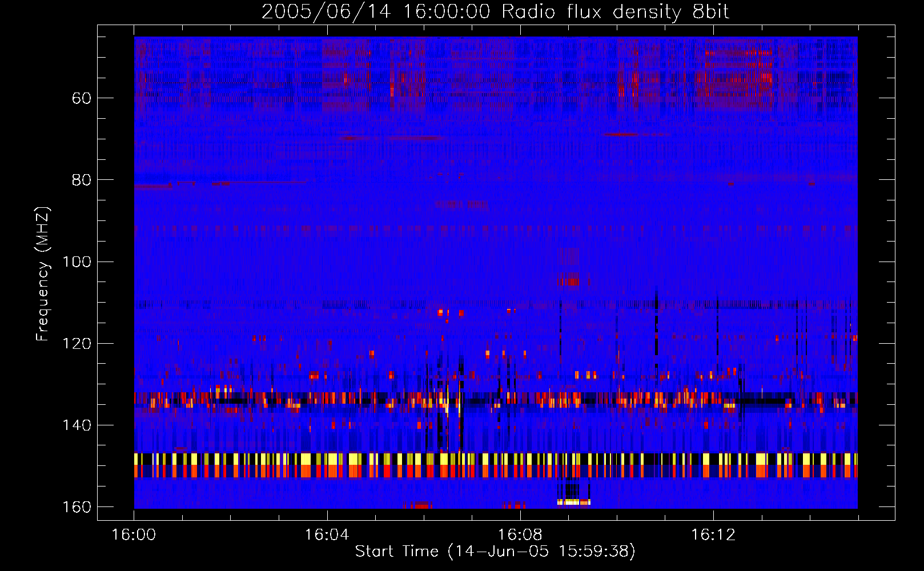The width and height of the screenshot is (924, 571).
Task: Click the bright yellow interference band near 148 MHz
Action: (x=496, y=459)
